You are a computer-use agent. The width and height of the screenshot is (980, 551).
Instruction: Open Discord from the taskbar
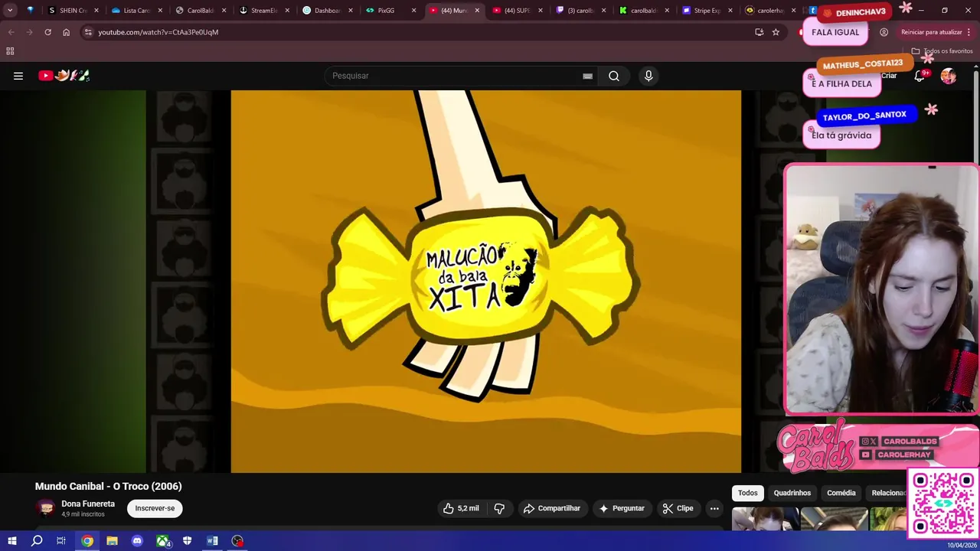(137, 541)
